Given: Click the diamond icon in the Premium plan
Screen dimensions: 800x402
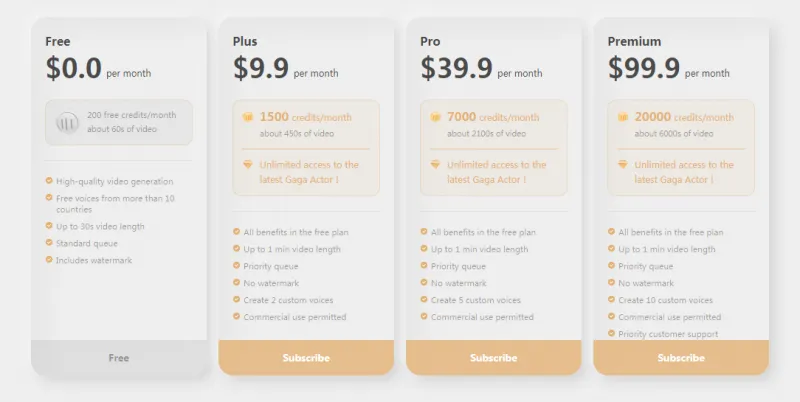Looking at the screenshot, I should [x=623, y=165].
